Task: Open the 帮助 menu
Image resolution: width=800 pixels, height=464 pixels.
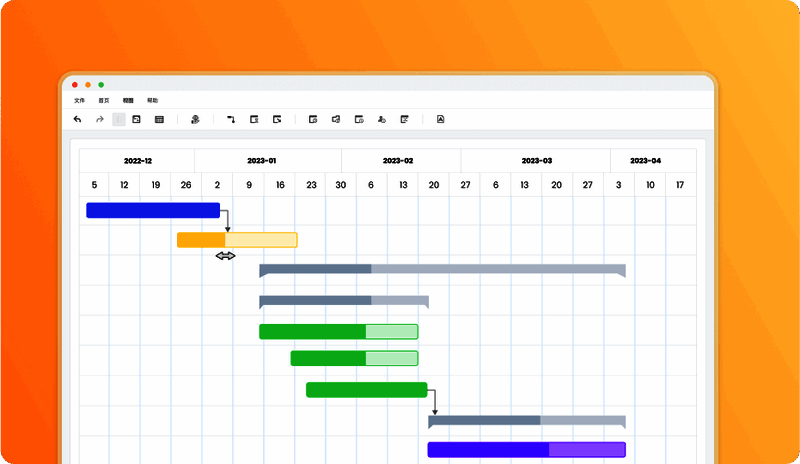Action: pos(152,101)
